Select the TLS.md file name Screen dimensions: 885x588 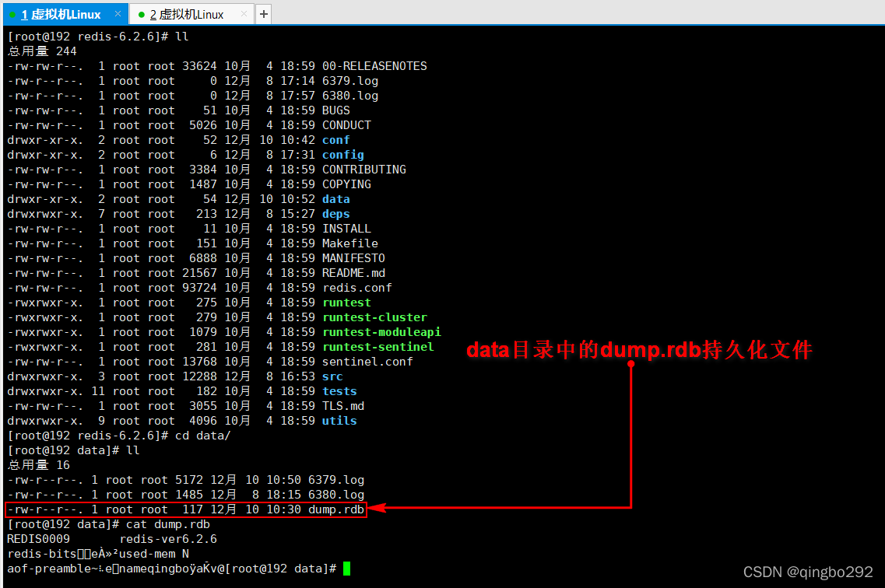[342, 406]
